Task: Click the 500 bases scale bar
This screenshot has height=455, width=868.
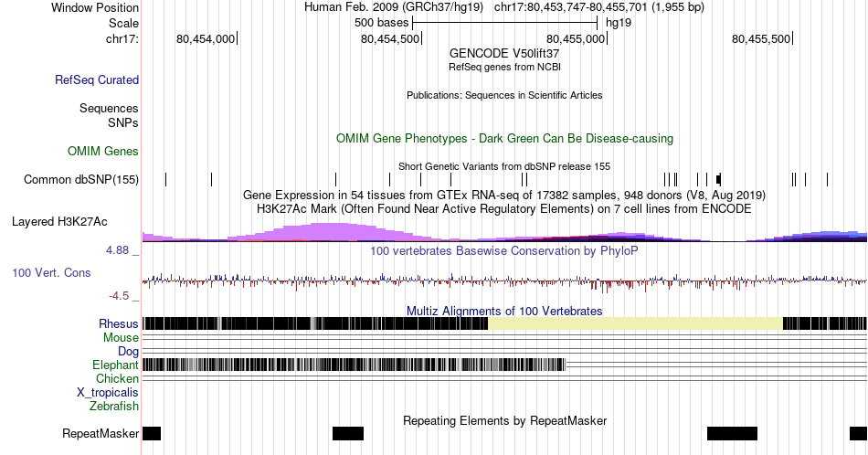Action: (505, 23)
